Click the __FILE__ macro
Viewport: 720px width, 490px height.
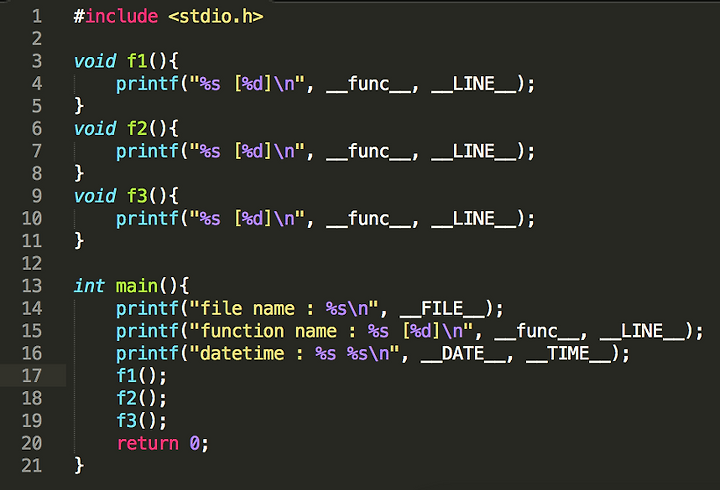[442, 309]
